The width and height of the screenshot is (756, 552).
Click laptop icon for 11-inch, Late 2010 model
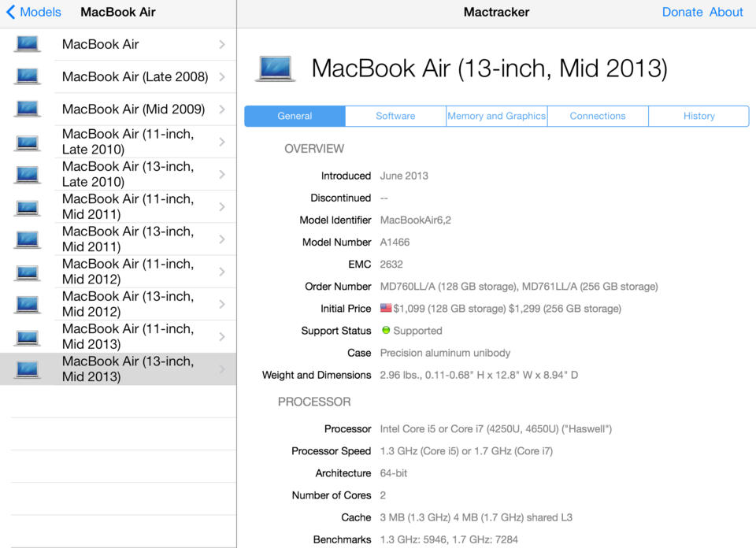click(28, 143)
